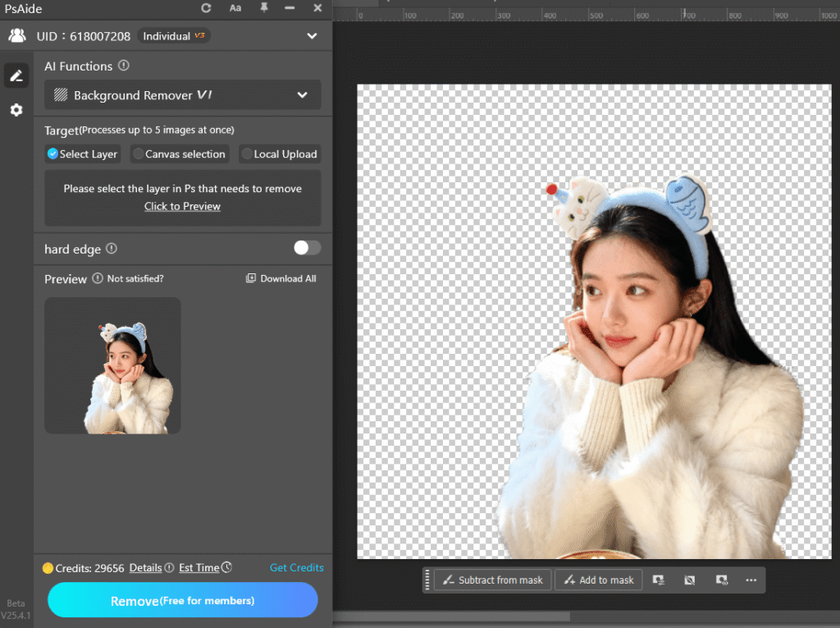Enable the hard edge toggle
The width and height of the screenshot is (840, 628).
[x=306, y=247]
